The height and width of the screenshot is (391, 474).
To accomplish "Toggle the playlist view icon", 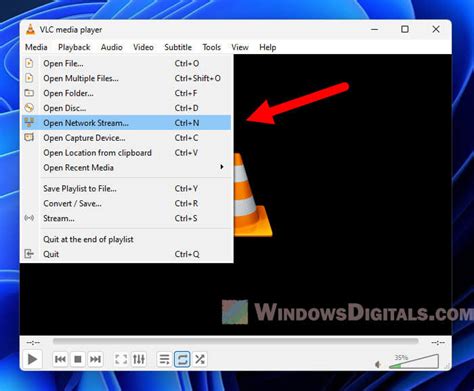I will [x=164, y=359].
